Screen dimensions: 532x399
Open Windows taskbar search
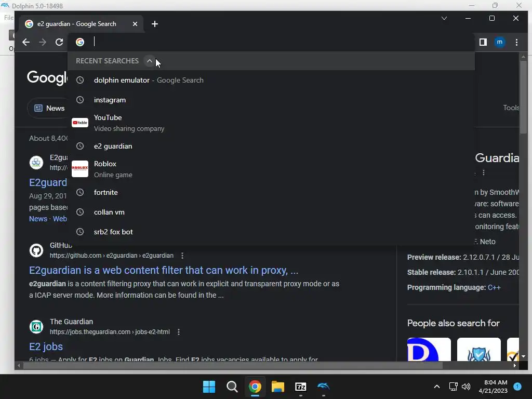[x=232, y=387]
